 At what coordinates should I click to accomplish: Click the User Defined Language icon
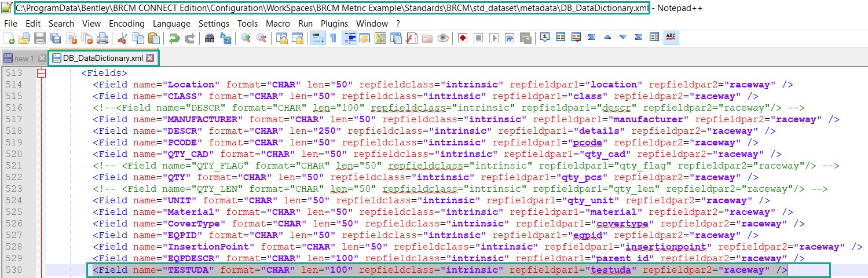coord(365,38)
